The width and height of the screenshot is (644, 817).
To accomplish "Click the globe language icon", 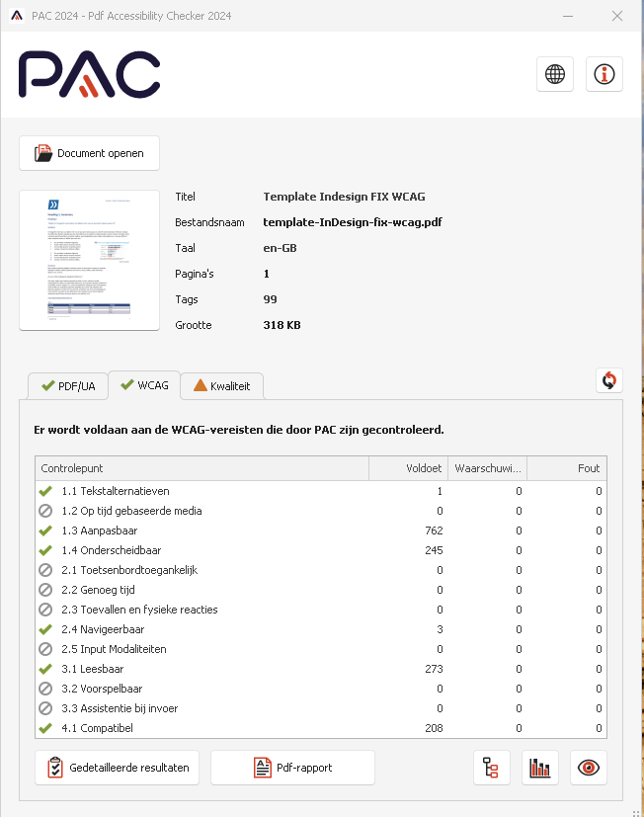I will coord(555,74).
